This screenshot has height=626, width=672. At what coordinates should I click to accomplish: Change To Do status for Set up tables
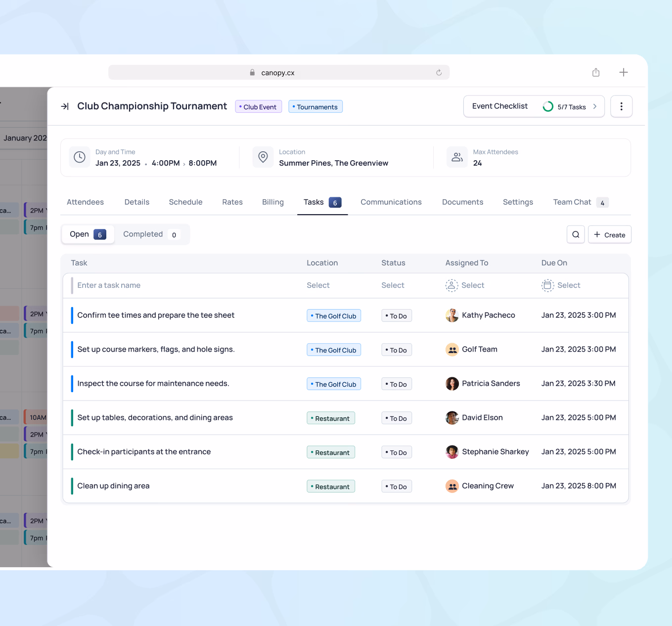pos(397,418)
